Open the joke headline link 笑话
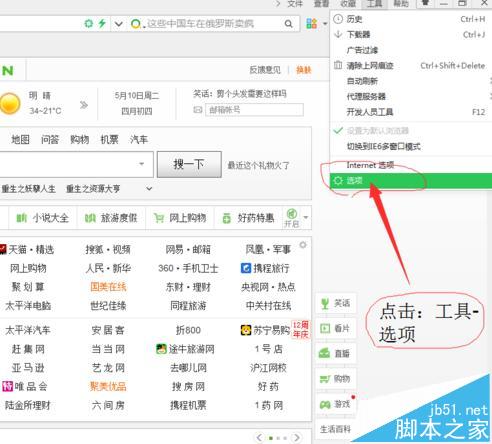The width and height of the screenshot is (492, 444). pyautogui.click(x=239, y=94)
